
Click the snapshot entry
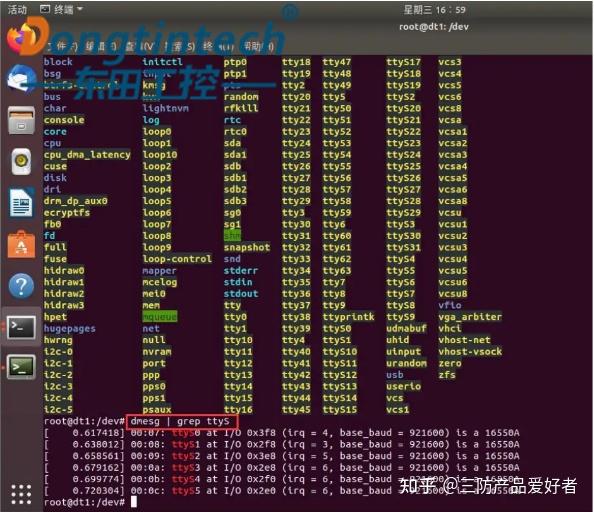(247, 247)
